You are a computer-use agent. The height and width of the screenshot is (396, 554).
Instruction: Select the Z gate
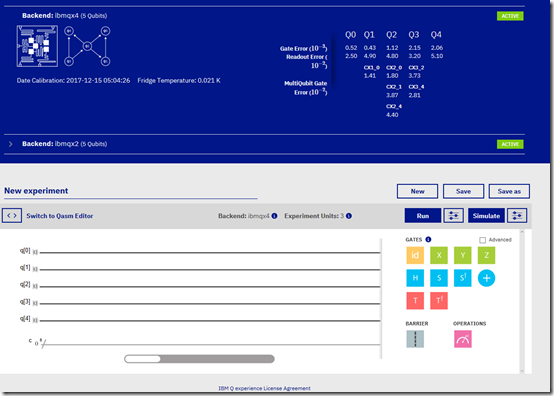[487, 255]
